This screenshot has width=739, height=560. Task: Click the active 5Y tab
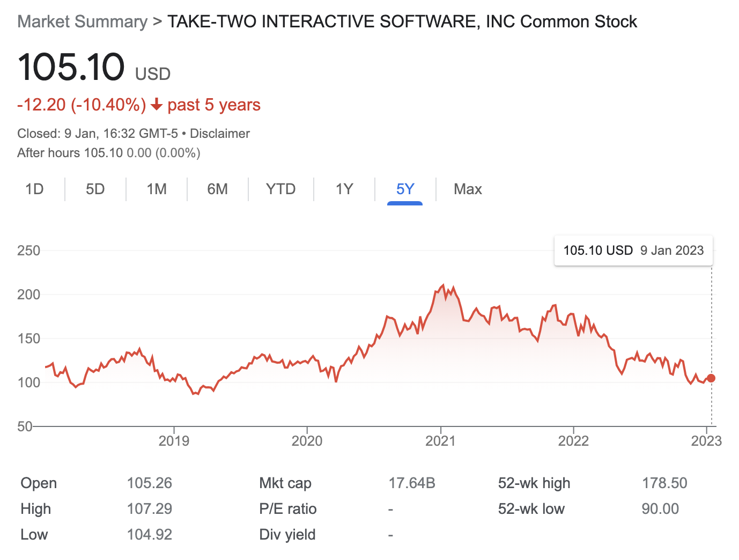point(405,189)
